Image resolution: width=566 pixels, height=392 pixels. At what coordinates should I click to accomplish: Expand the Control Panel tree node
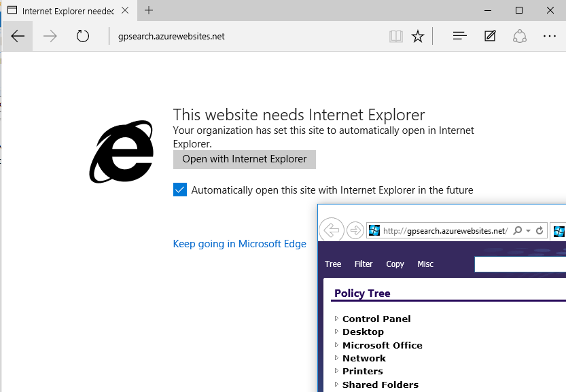(336, 319)
